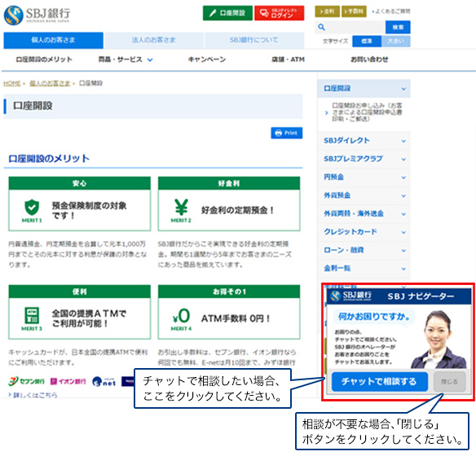Expand the ローン・融資 sidebar section

[364, 250]
